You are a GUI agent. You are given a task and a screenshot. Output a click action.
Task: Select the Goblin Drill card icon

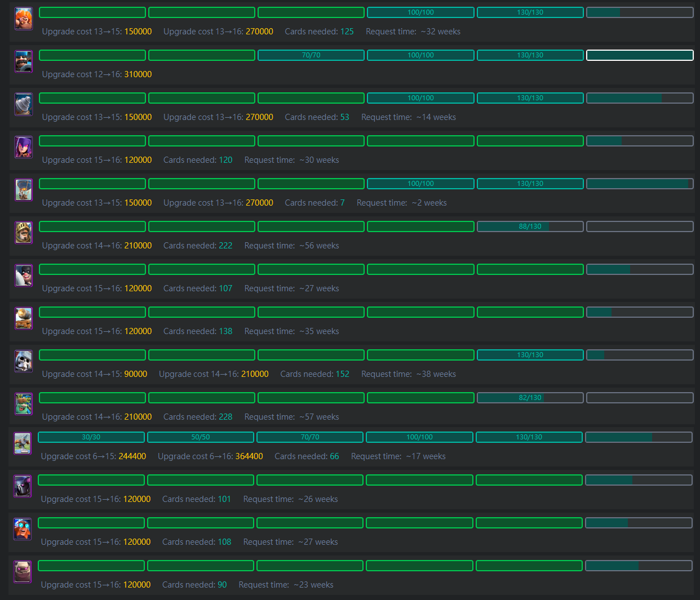[x=23, y=104]
